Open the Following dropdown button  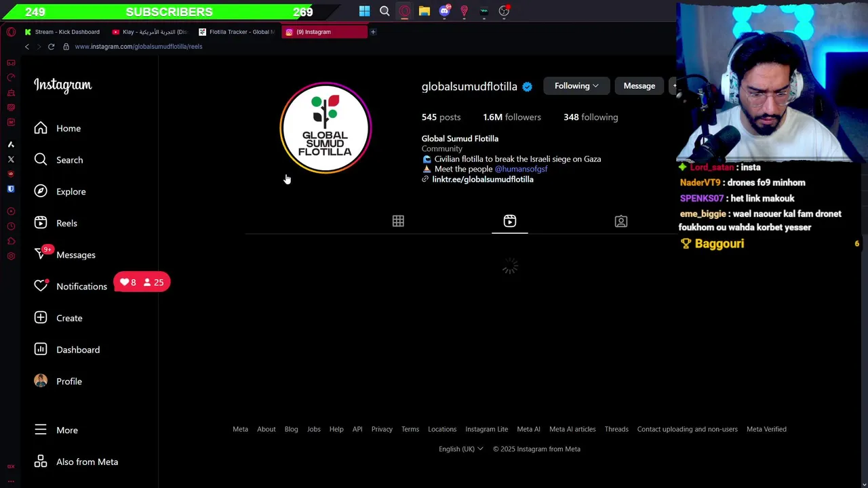tap(576, 86)
